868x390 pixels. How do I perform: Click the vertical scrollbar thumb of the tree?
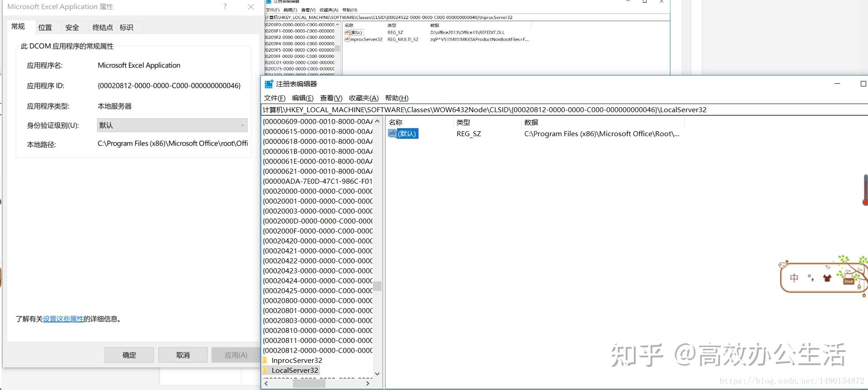pyautogui.click(x=377, y=286)
